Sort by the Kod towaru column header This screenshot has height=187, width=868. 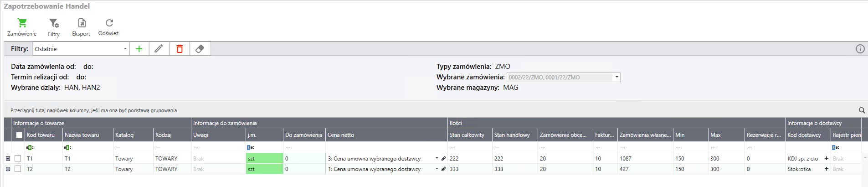pyautogui.click(x=41, y=135)
